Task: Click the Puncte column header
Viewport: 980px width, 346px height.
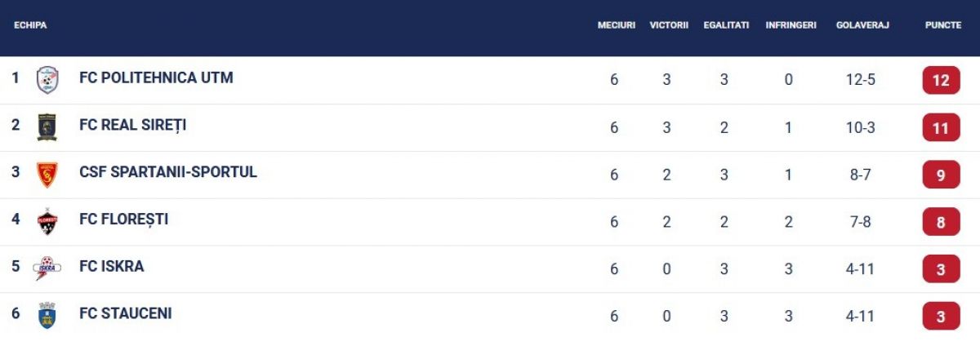Action: [942, 25]
